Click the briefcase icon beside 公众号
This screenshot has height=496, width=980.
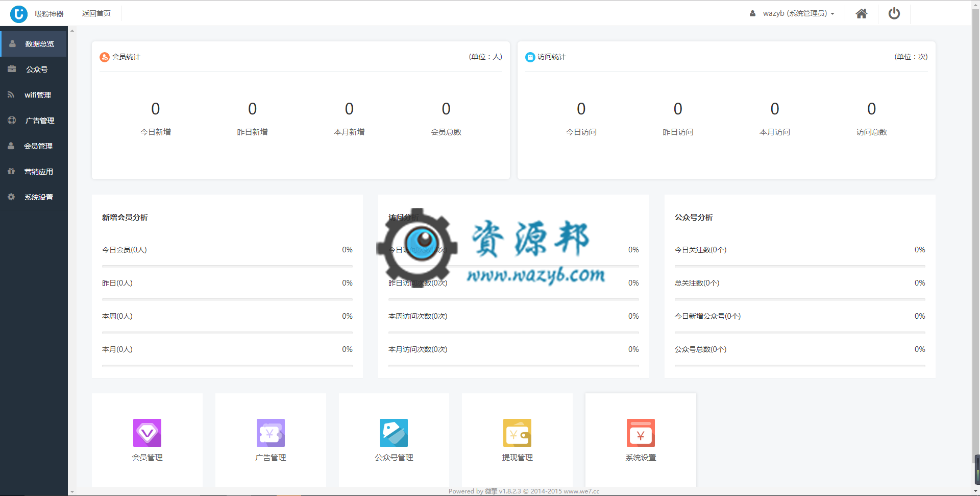click(x=12, y=69)
